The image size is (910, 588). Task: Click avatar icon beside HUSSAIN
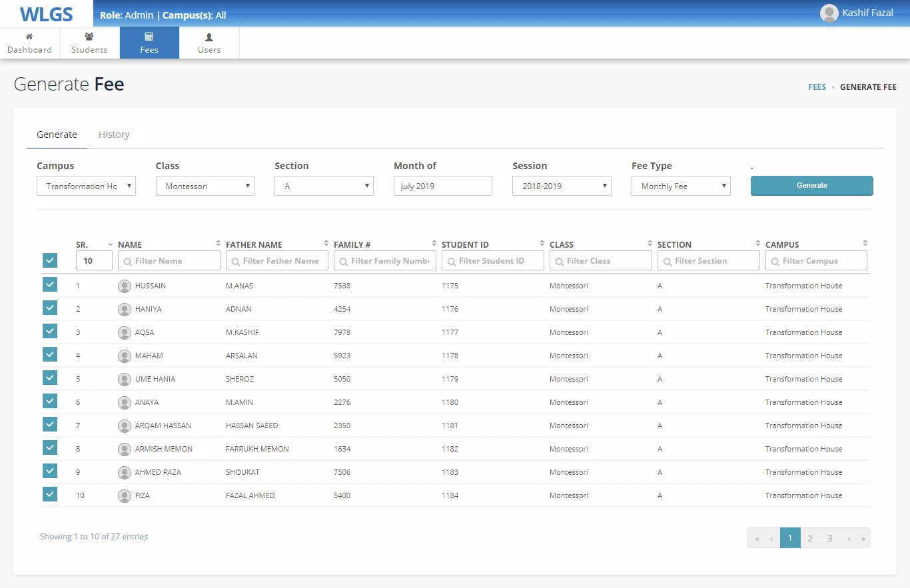click(x=125, y=286)
